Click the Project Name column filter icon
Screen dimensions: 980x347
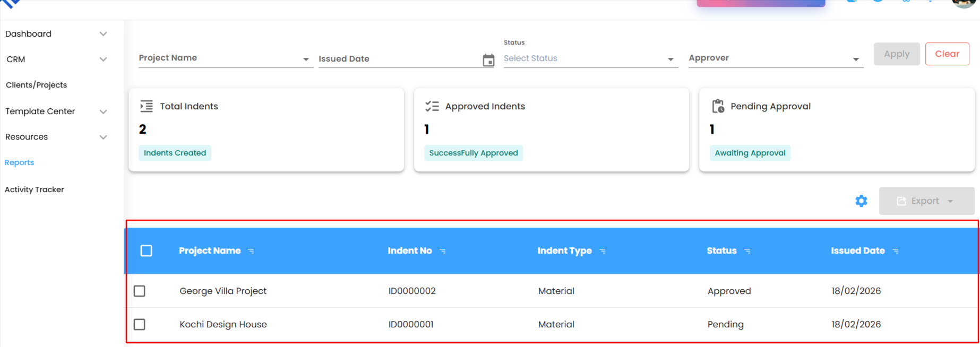tap(251, 251)
